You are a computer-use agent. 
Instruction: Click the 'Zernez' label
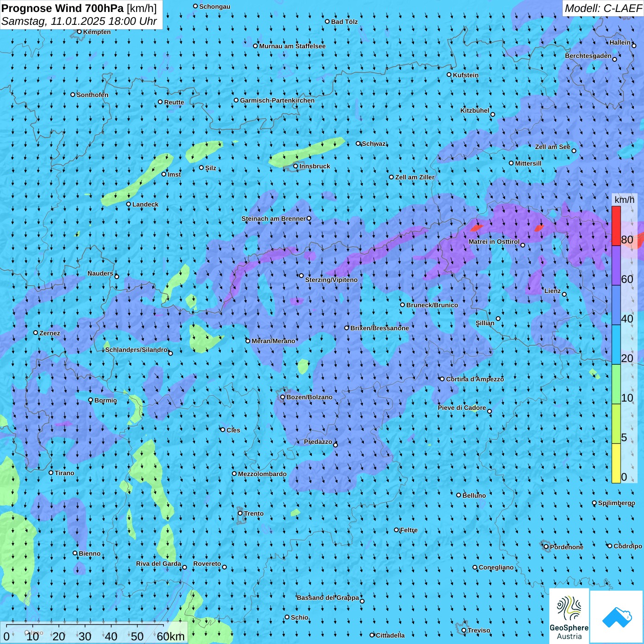tap(50, 333)
